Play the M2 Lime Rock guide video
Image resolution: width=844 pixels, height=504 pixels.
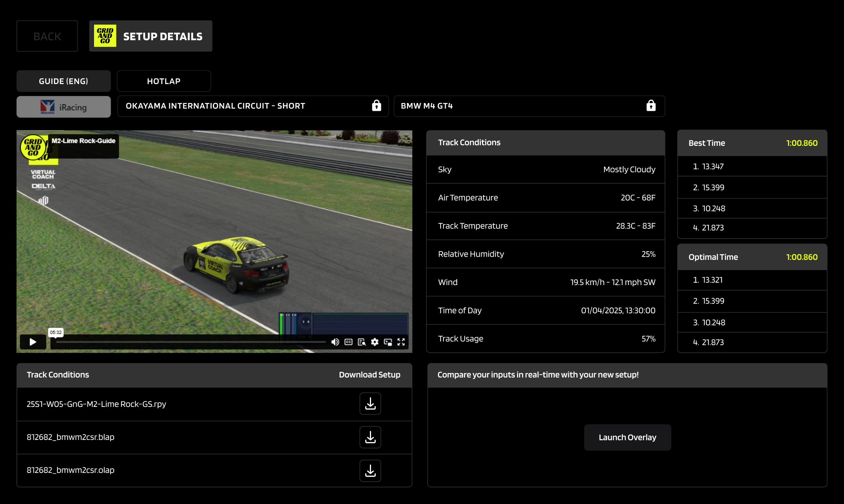click(33, 342)
